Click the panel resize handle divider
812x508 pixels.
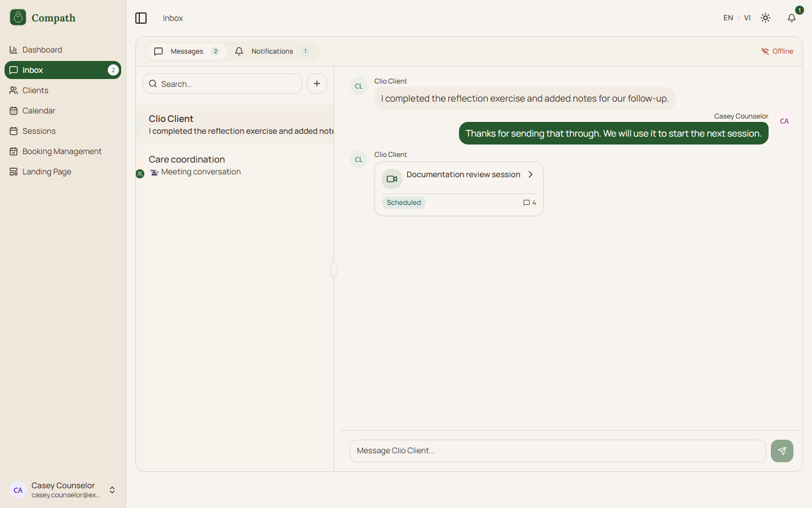tap(334, 269)
